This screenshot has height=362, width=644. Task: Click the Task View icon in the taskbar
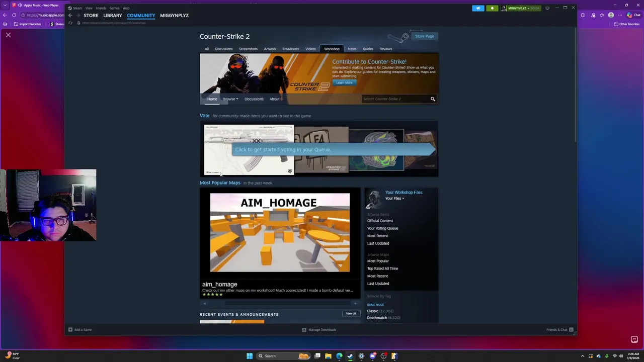point(317,356)
